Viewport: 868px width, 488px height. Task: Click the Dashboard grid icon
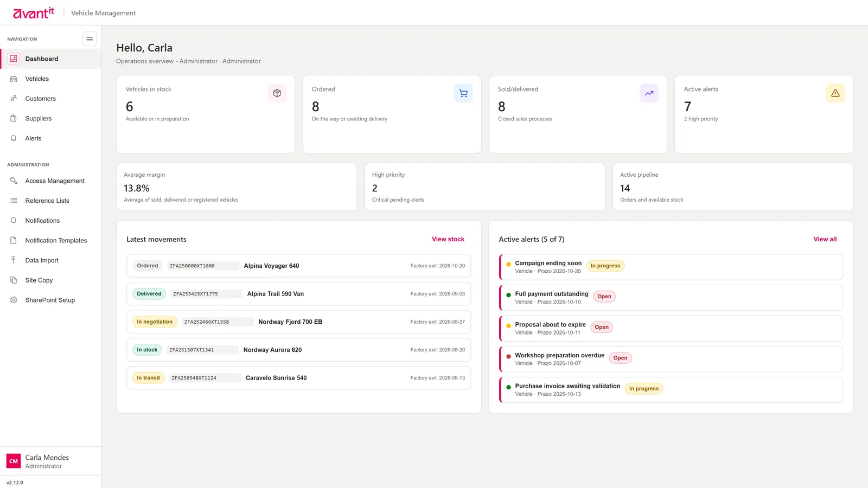coord(14,59)
